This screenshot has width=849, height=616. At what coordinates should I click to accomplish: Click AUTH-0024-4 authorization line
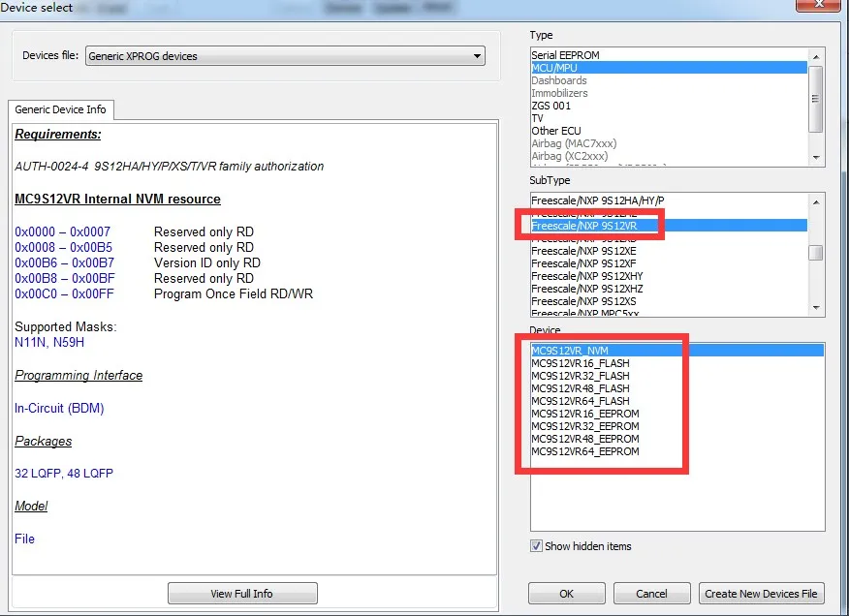pyautogui.click(x=169, y=167)
